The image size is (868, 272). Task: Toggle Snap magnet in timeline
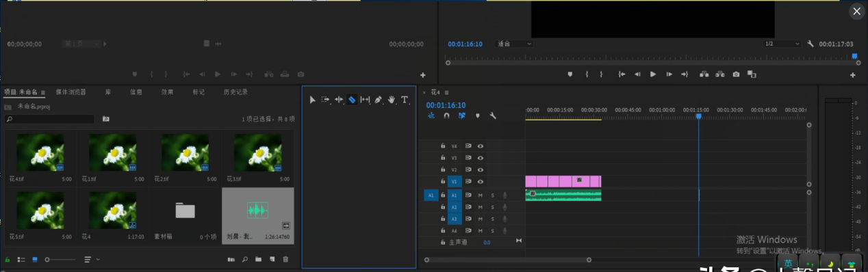(x=446, y=115)
